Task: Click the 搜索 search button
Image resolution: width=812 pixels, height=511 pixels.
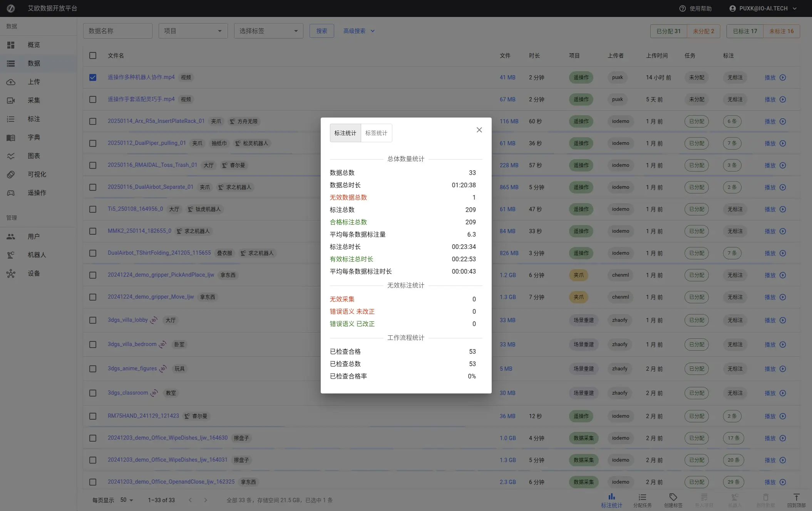Action: tap(322, 31)
